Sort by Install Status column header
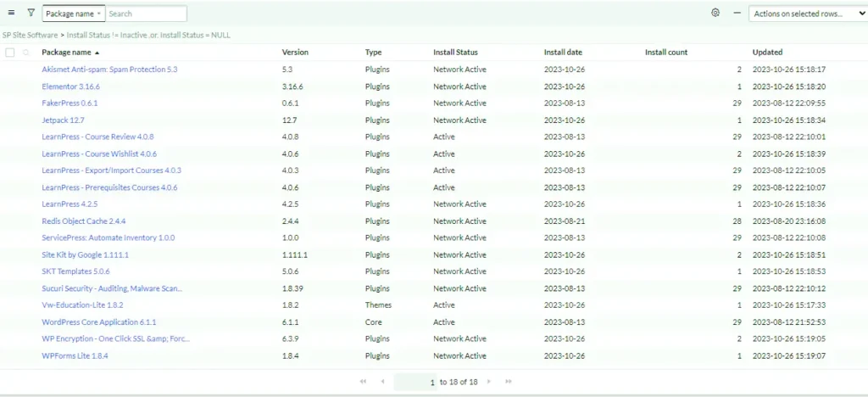The image size is (868, 397). tap(455, 53)
